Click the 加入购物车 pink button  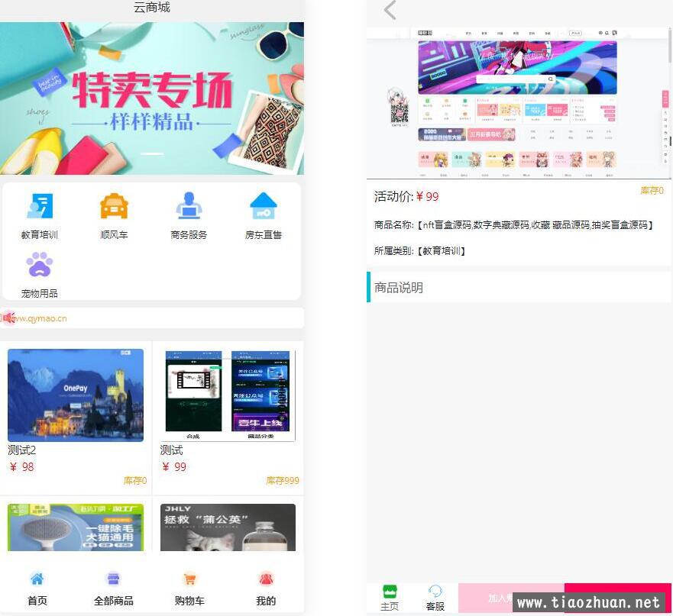click(x=511, y=598)
